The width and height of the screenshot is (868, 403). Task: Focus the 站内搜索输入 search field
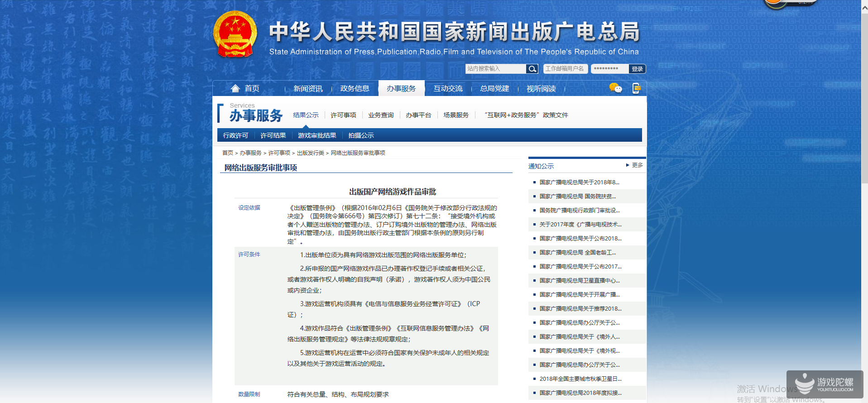click(496, 69)
